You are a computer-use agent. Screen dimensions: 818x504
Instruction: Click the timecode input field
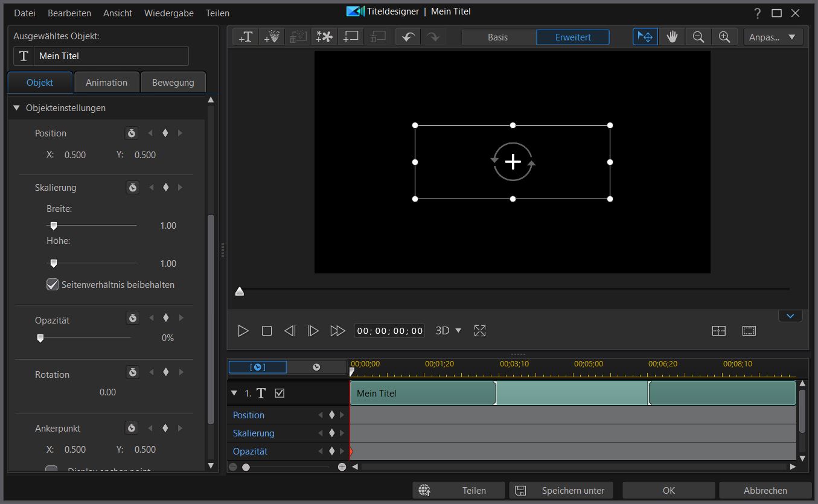click(x=389, y=330)
